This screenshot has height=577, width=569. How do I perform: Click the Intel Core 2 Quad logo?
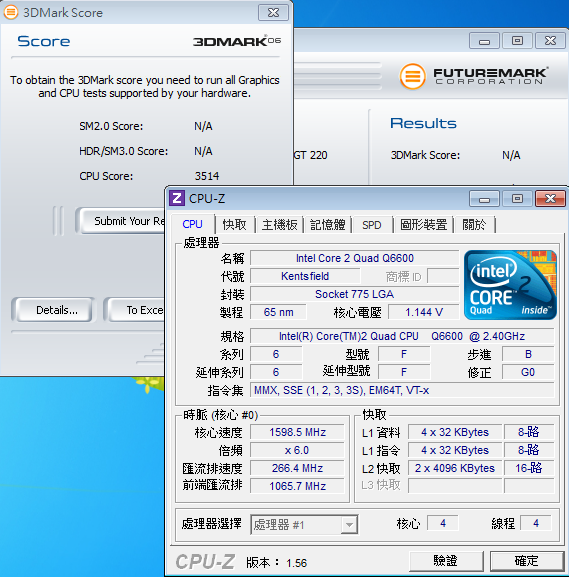pos(510,285)
